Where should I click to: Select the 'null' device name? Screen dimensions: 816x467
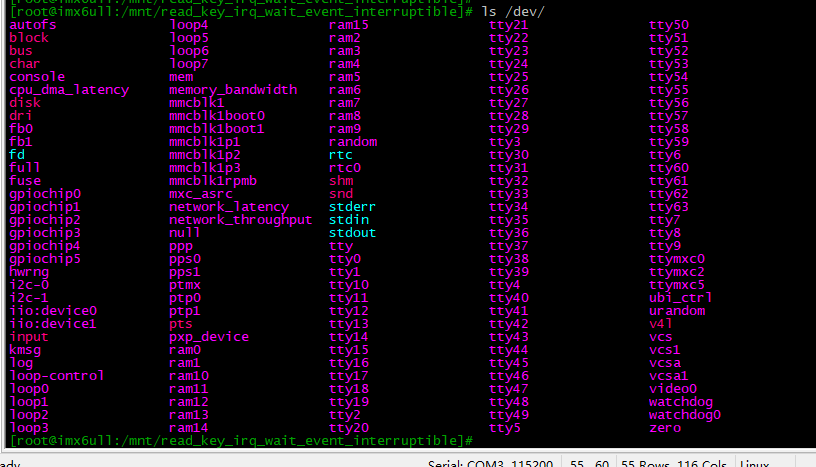click(x=185, y=233)
